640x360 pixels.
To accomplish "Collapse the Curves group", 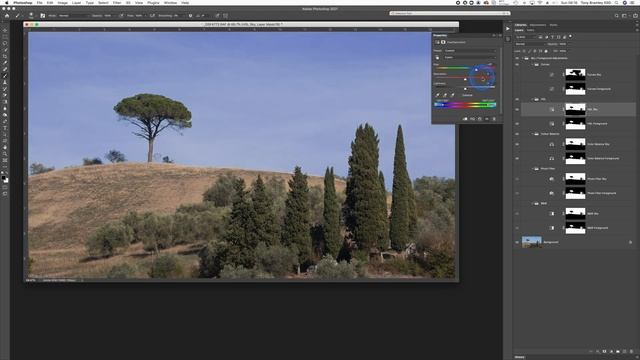I will (x=532, y=64).
